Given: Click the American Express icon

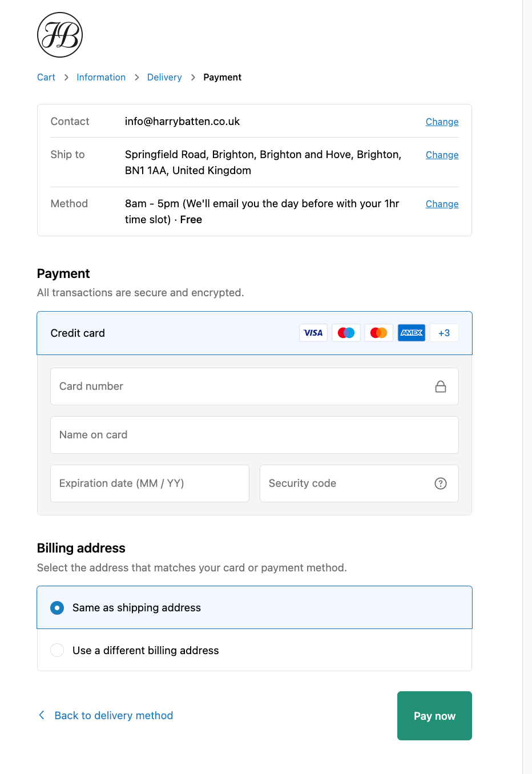Looking at the screenshot, I should click(412, 333).
